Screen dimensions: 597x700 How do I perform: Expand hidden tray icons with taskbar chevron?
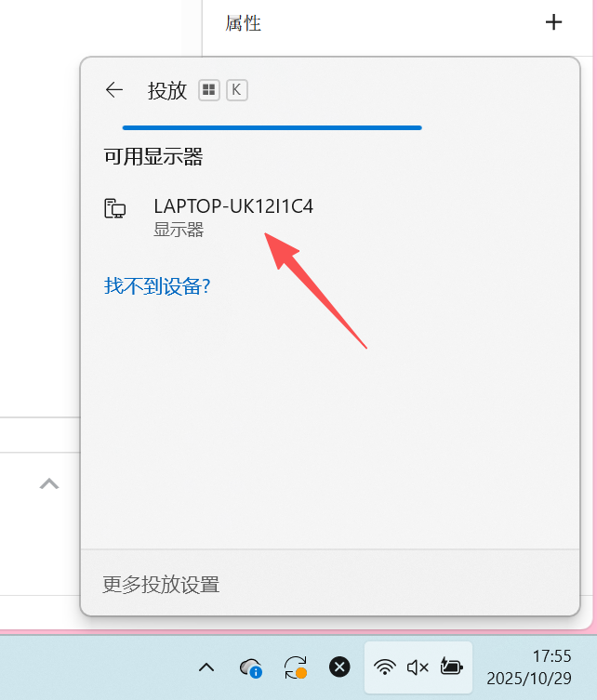(206, 667)
